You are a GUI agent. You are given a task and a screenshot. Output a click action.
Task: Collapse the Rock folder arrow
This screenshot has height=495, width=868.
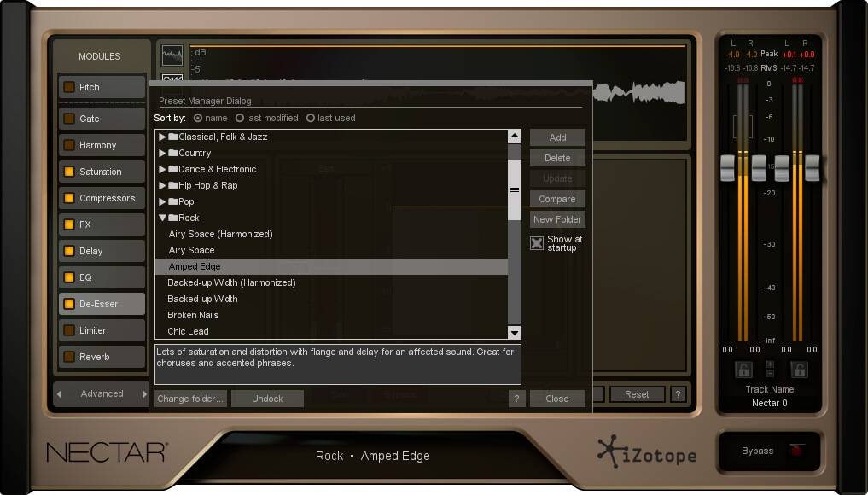(162, 218)
